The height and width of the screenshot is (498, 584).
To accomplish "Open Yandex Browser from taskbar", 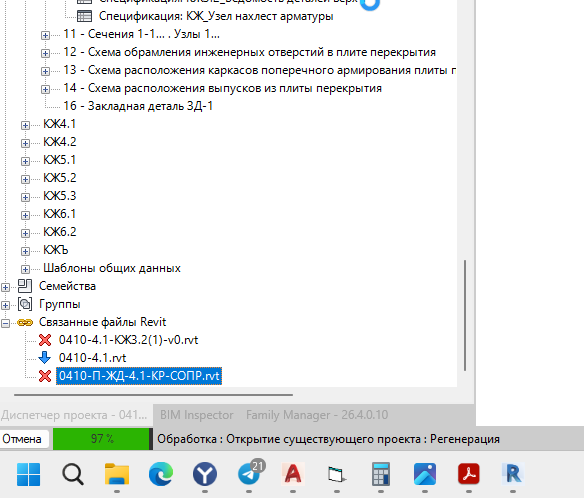I will [205, 474].
